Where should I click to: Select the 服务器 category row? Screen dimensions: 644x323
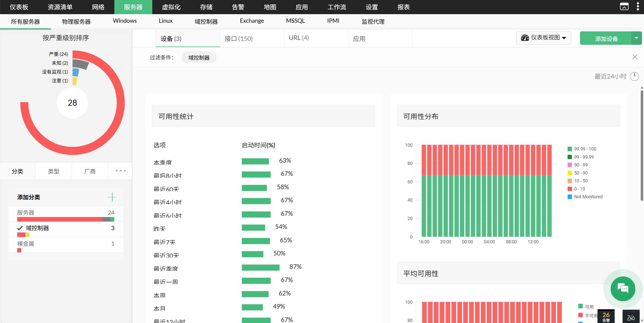[x=66, y=214]
